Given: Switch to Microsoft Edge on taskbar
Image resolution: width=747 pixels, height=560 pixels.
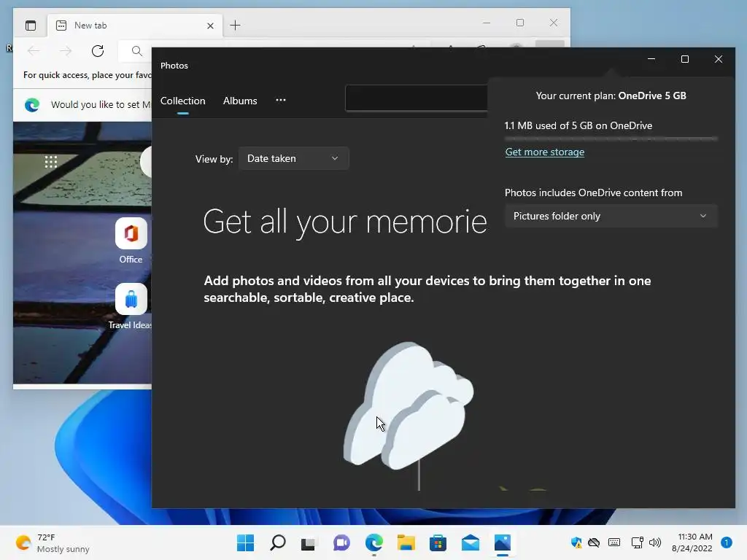Looking at the screenshot, I should click(x=374, y=542).
